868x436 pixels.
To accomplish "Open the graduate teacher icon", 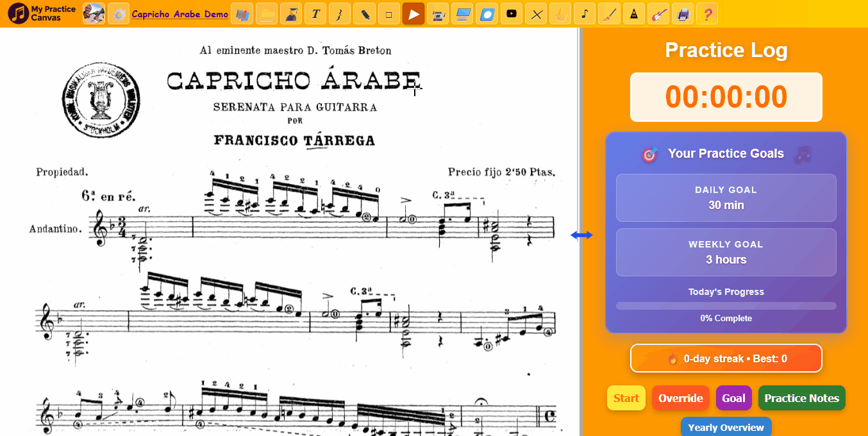I will coord(291,13).
